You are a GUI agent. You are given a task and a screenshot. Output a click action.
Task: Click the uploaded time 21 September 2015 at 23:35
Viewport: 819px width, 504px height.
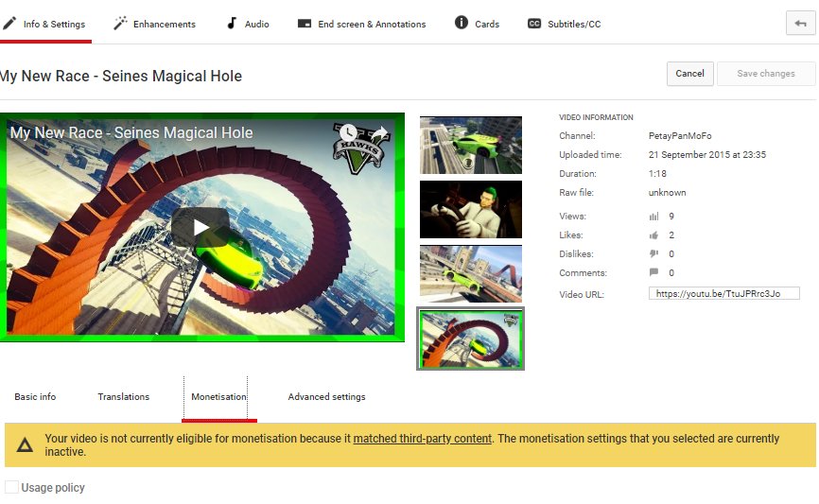(x=707, y=154)
